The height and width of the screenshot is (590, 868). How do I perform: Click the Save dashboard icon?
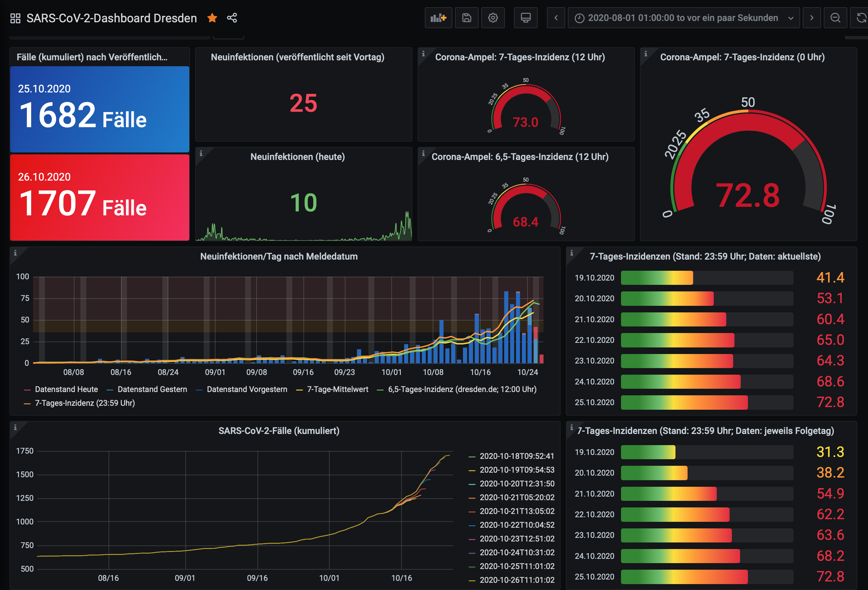[x=466, y=18]
